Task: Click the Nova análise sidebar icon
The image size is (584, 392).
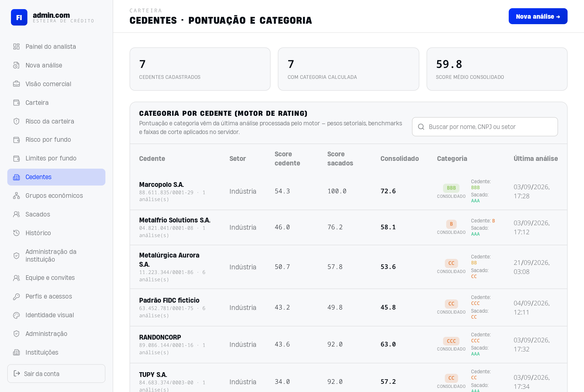Action: 16,65
